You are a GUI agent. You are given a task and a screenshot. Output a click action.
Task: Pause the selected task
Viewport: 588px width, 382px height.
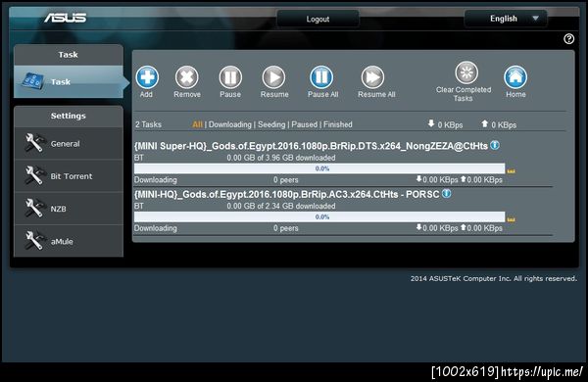tap(230, 77)
